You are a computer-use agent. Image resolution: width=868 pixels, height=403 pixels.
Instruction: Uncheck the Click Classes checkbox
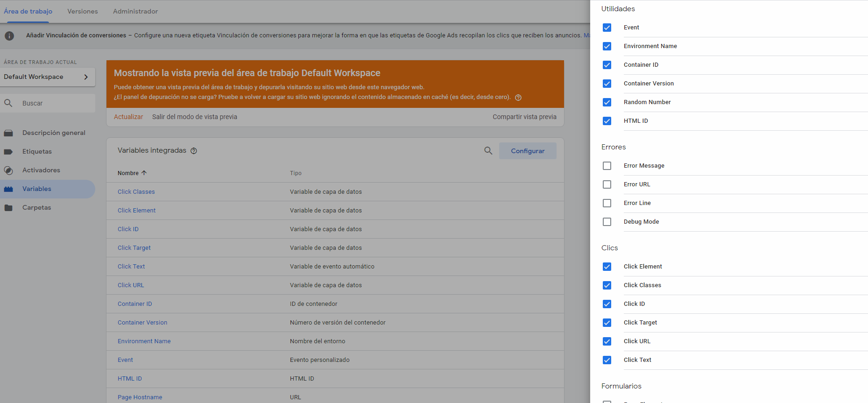pyautogui.click(x=607, y=285)
